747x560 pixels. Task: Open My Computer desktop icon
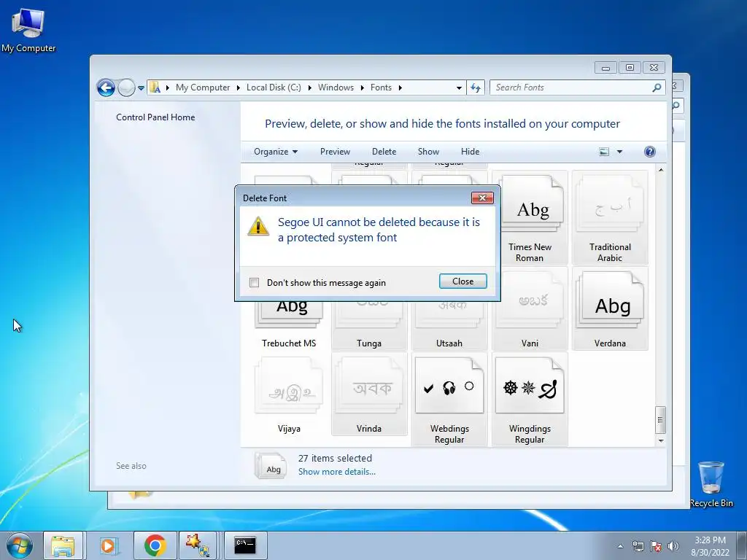(x=28, y=29)
